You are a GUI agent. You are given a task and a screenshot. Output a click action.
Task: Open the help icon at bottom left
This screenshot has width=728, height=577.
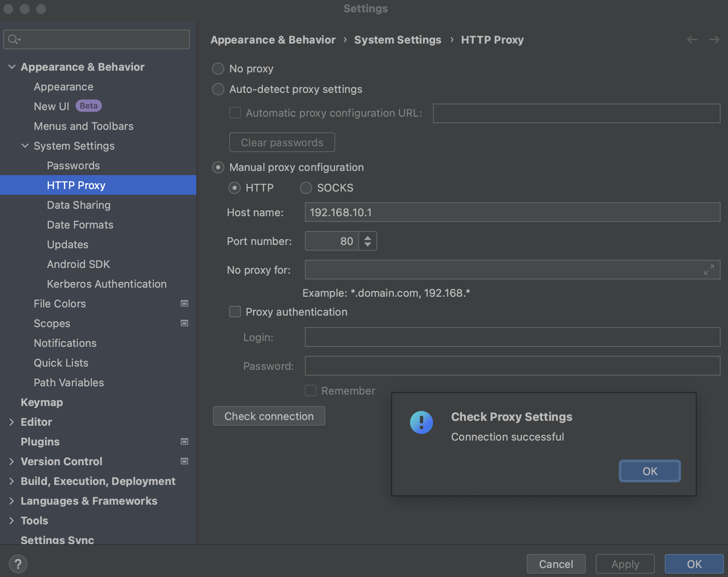tap(18, 564)
